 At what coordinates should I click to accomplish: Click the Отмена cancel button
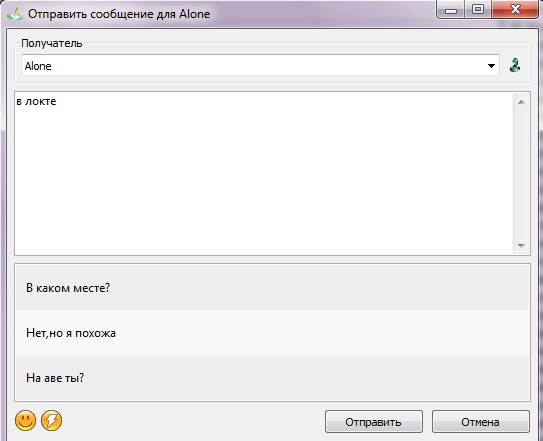tap(481, 422)
